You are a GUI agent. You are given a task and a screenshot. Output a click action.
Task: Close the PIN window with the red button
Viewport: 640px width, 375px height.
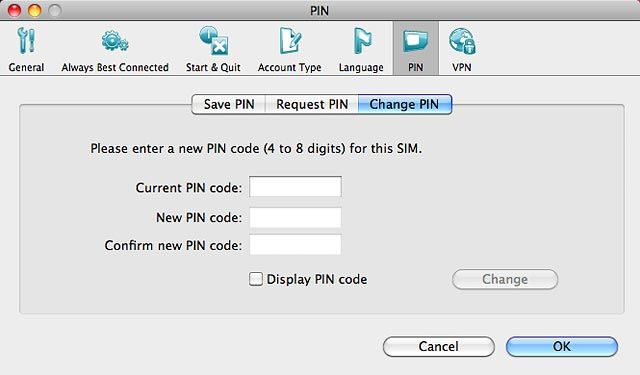pyautogui.click(x=15, y=10)
